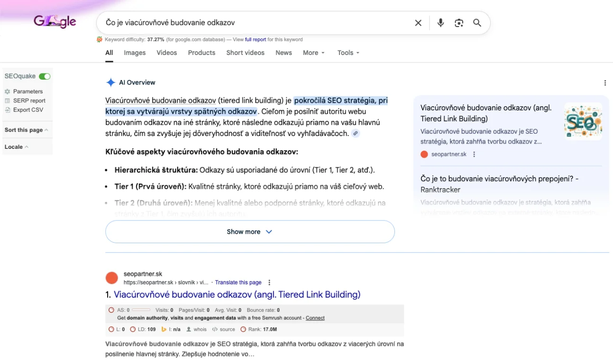
Task: Toggle the SEOquake switch off
Action: [45, 76]
